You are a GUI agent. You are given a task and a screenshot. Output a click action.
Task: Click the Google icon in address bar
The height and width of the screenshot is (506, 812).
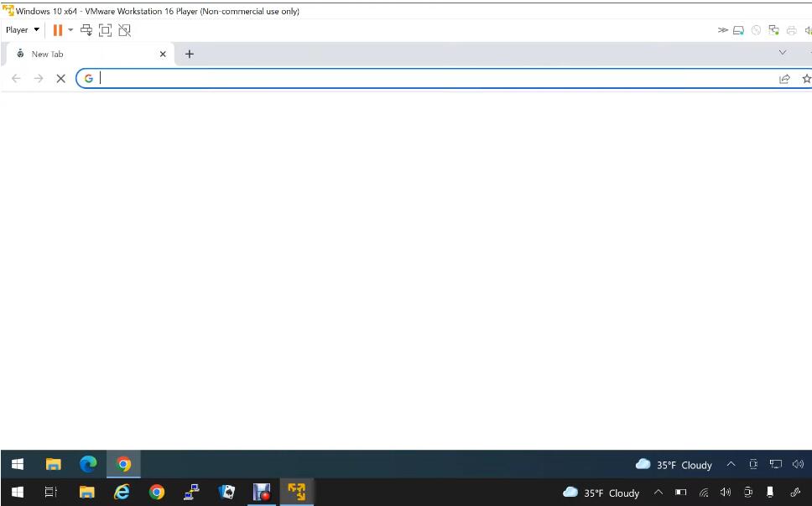(89, 78)
